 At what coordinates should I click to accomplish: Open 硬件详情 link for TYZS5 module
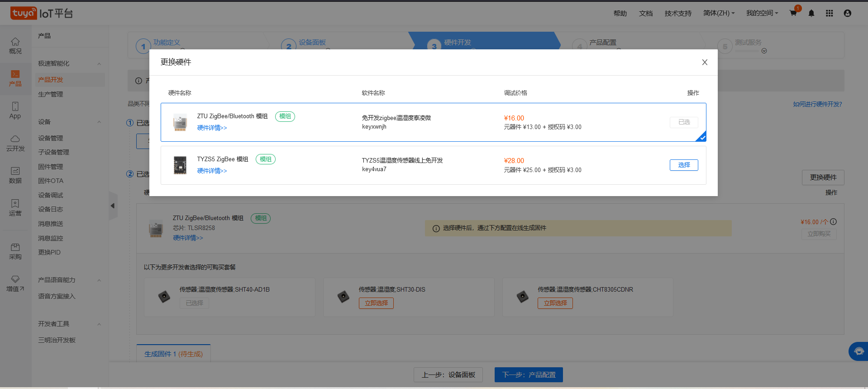pyautogui.click(x=212, y=171)
